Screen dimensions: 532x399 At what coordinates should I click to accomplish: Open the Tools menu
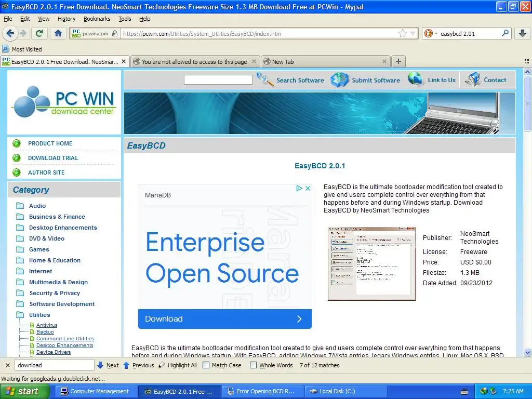[x=125, y=19]
